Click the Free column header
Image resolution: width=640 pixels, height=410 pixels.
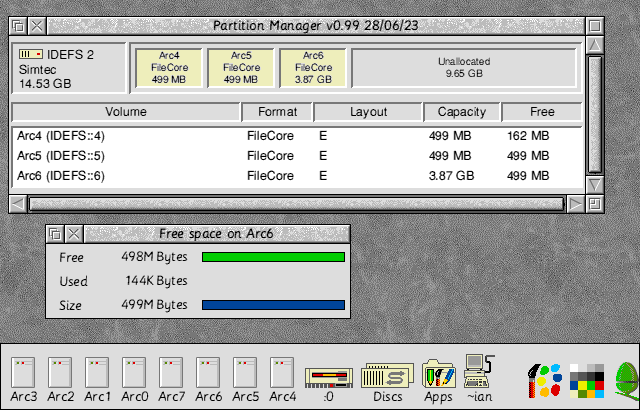click(542, 112)
